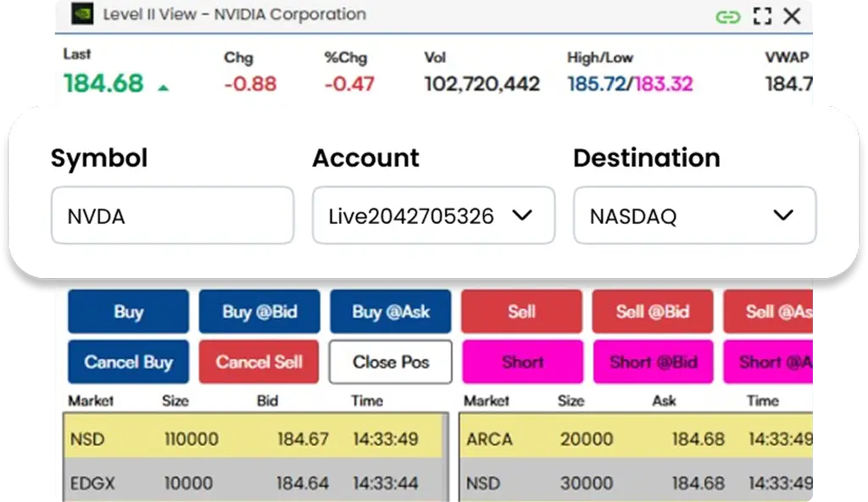
Task: Select the EDGX bid row at 184.64
Action: pos(253,482)
